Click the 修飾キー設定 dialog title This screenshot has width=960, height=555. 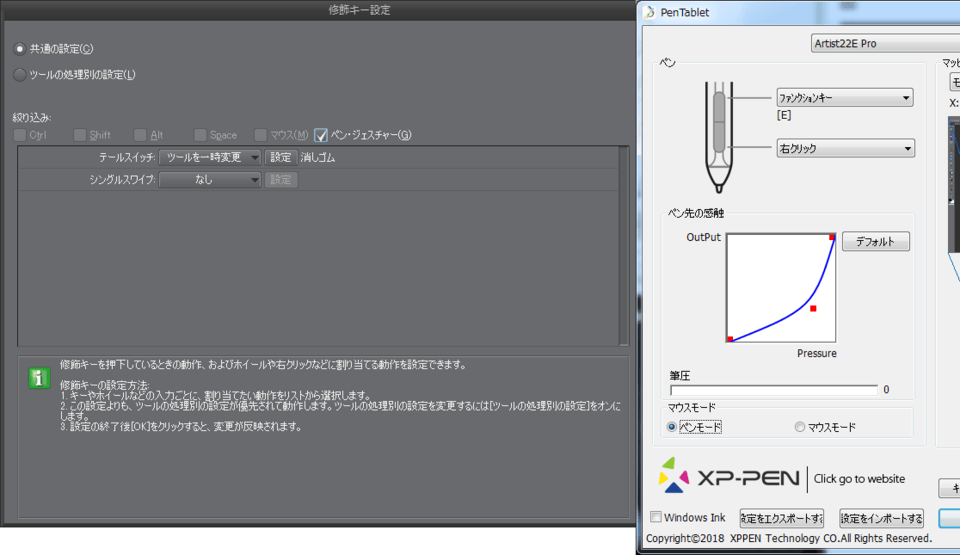(359, 10)
